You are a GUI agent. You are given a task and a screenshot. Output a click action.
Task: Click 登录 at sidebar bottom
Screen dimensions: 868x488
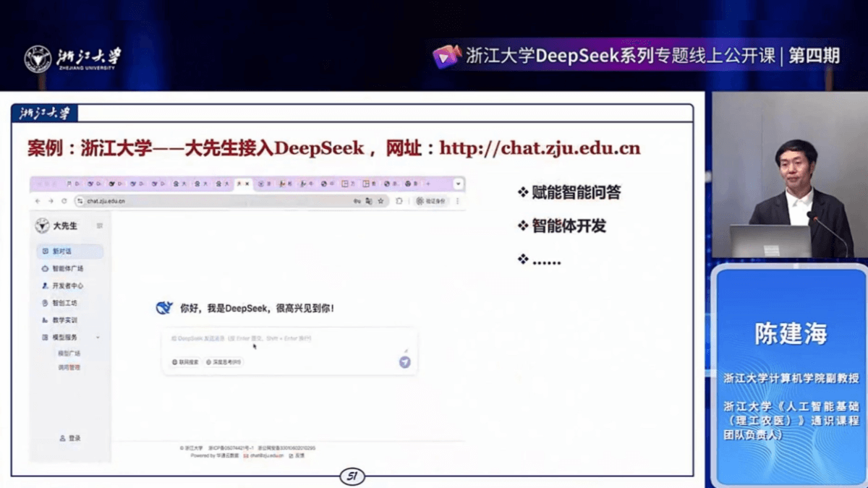coord(70,438)
